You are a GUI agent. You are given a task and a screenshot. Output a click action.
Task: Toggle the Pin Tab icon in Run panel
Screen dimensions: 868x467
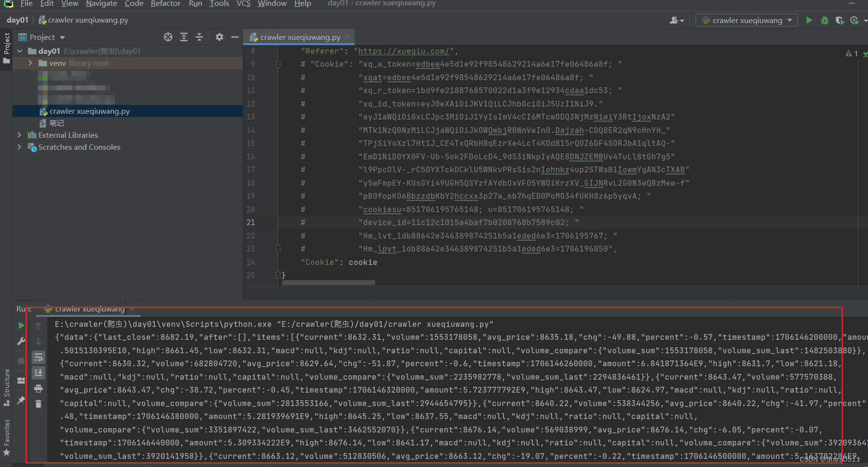(21, 400)
